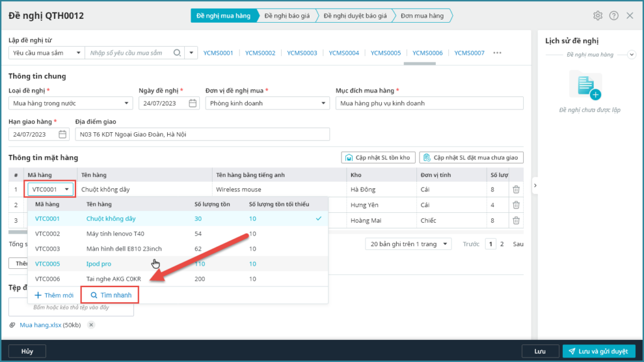This screenshot has height=362, width=644.
Task: Switch to Đề nghị báo giá step
Action: (x=287, y=16)
